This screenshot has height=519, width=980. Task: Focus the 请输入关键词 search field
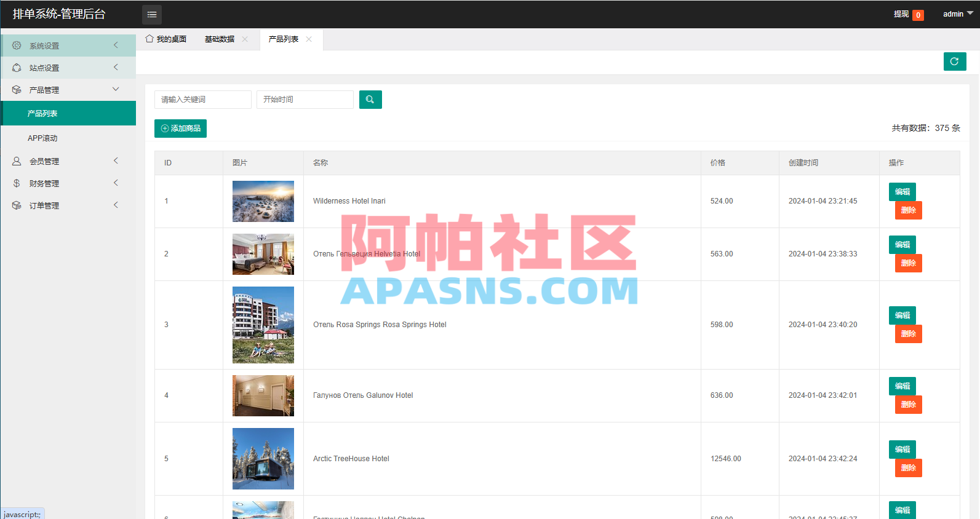tap(203, 100)
